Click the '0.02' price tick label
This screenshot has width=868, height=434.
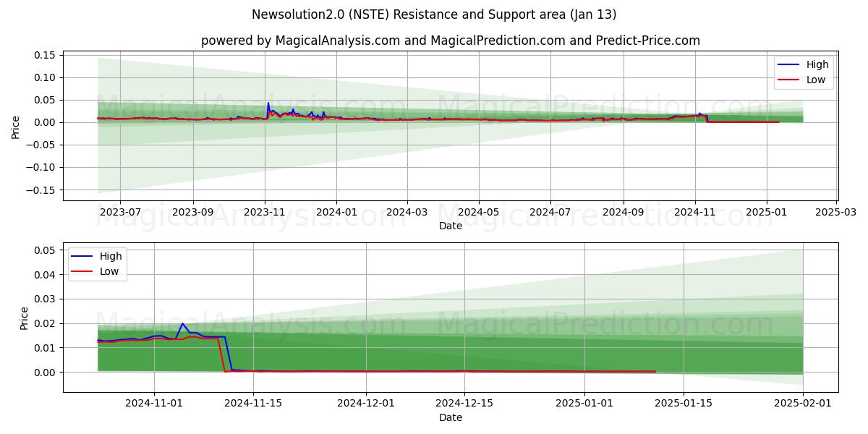coord(45,323)
